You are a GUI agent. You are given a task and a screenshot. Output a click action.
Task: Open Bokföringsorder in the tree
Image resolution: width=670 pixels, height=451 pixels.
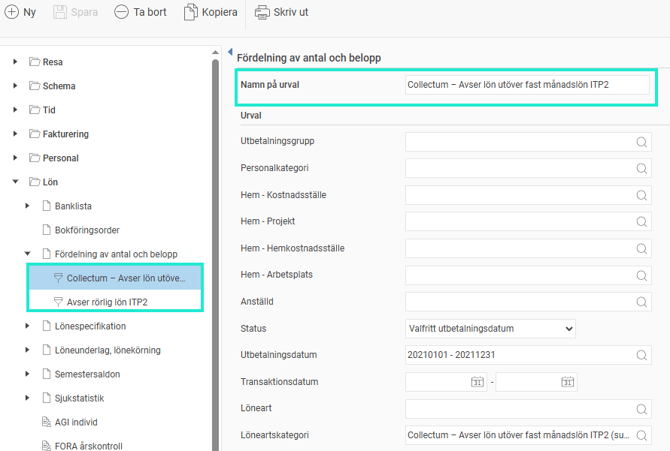coord(87,230)
